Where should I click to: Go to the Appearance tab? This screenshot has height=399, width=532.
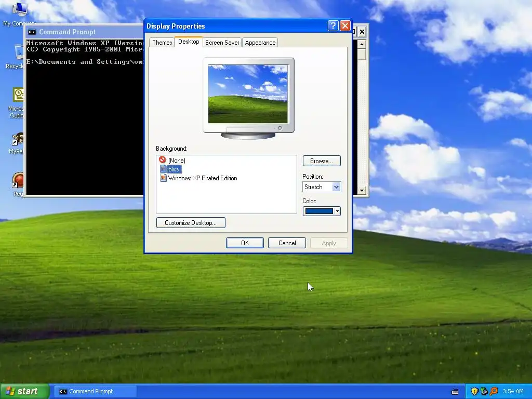pos(260,43)
